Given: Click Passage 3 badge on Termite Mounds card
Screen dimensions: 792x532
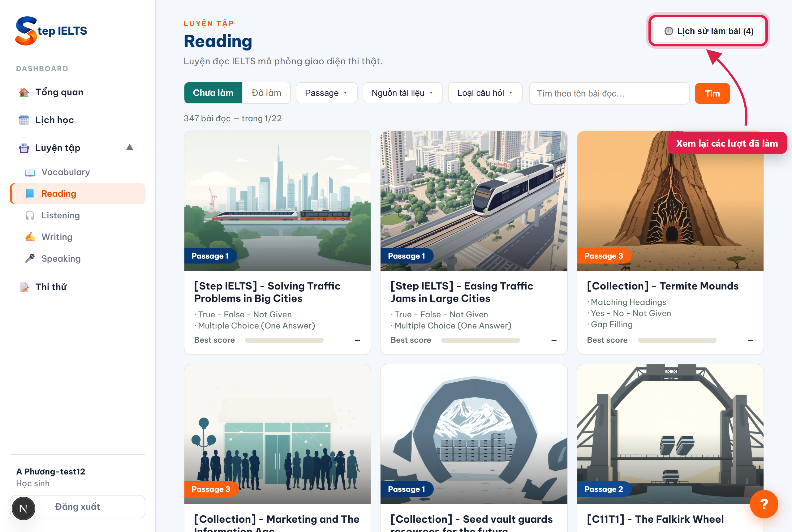Looking at the screenshot, I should click(604, 256).
